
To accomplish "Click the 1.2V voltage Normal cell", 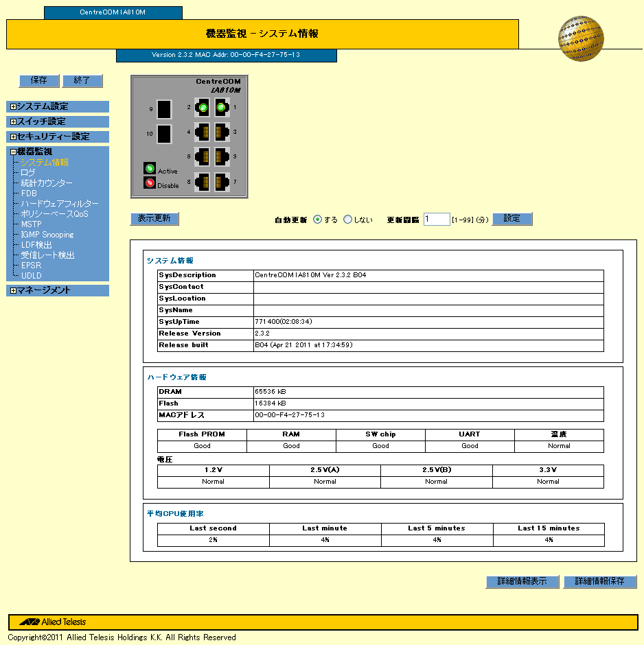I will (213, 482).
